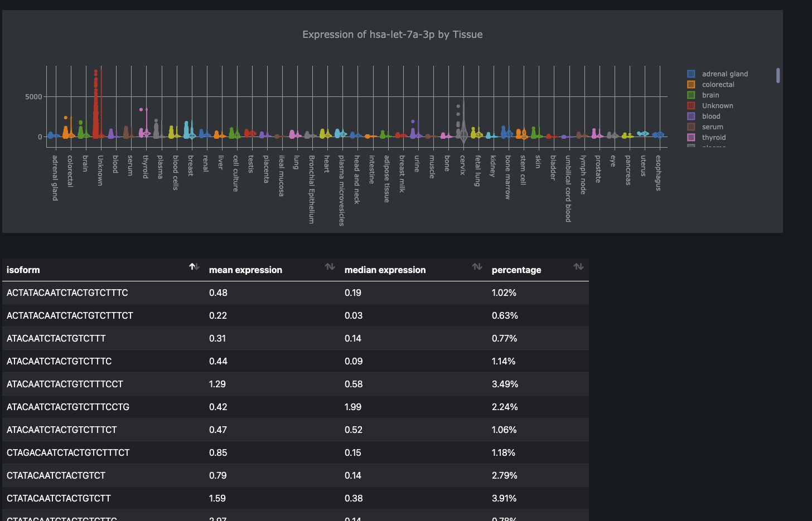Sort by percentage column arrows icon
Image resolution: width=812 pixels, height=521 pixels.
578,267
